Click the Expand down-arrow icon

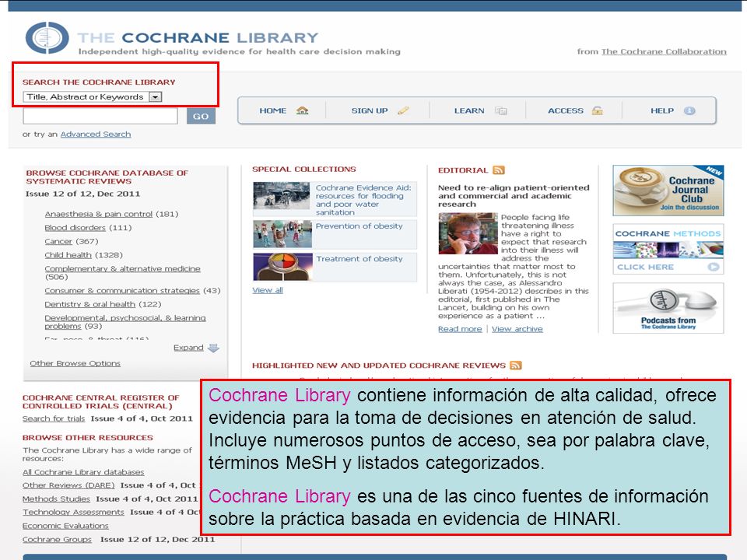[x=213, y=348]
